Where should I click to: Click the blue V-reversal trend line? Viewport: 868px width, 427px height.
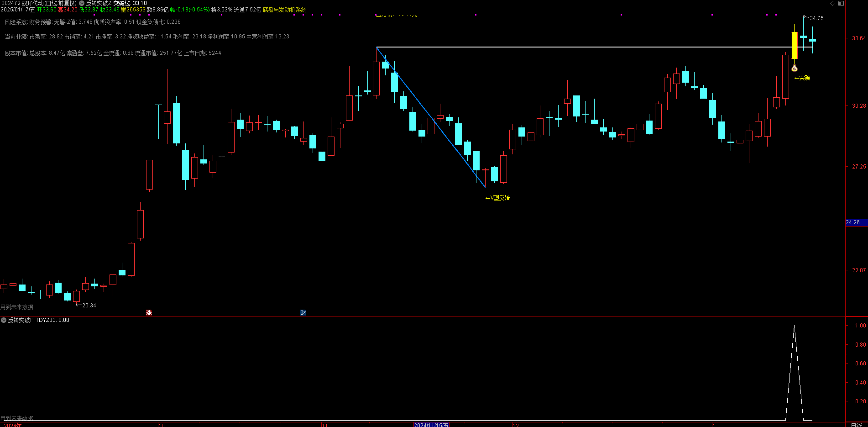click(x=430, y=117)
